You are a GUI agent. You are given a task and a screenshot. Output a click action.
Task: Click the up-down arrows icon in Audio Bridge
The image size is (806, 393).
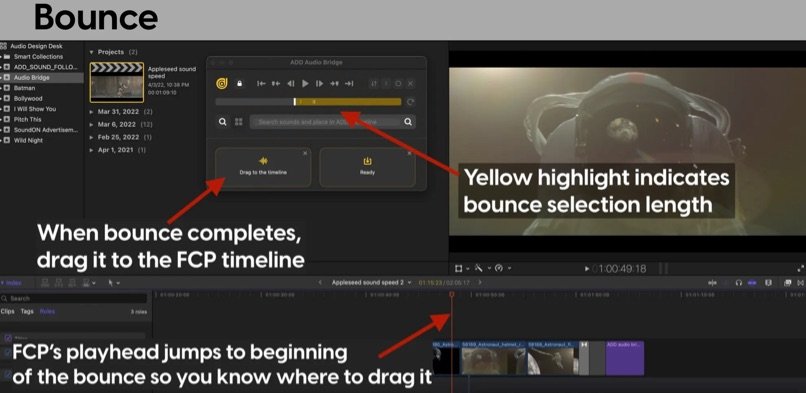point(375,83)
